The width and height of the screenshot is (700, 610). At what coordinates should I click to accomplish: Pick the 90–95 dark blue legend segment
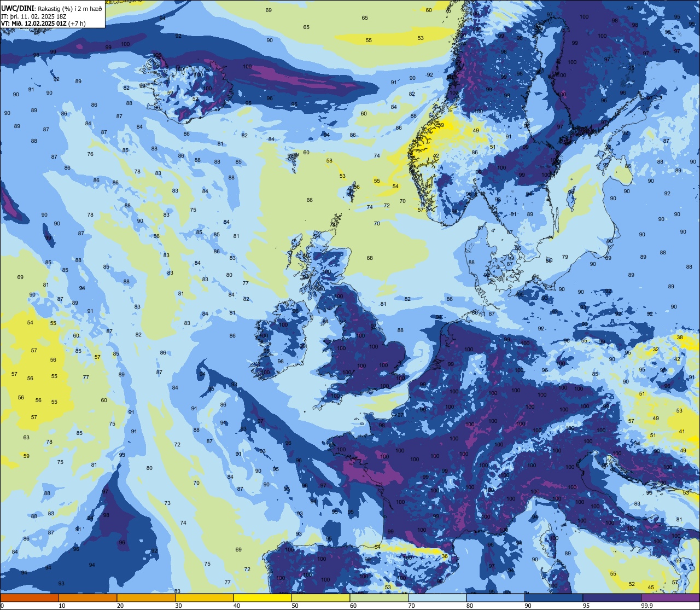click(553, 597)
